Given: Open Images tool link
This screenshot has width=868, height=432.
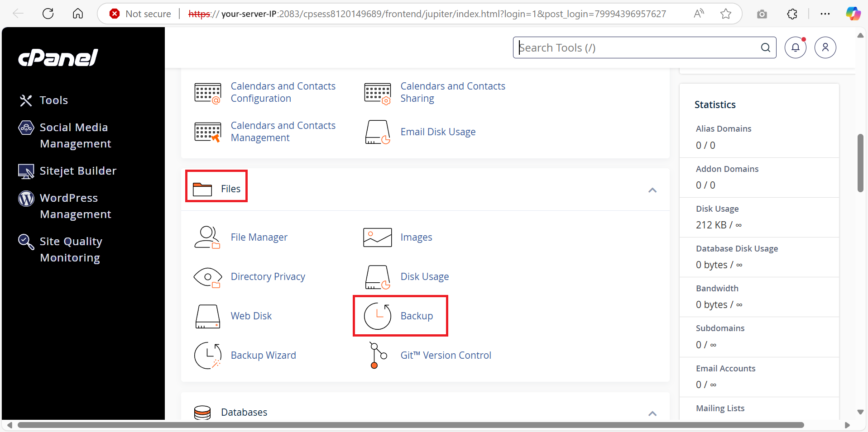Looking at the screenshot, I should 416,237.
